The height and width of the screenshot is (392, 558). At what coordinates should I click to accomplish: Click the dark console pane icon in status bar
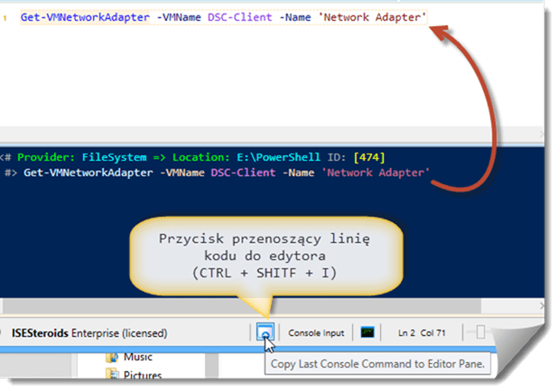pyautogui.click(x=367, y=332)
